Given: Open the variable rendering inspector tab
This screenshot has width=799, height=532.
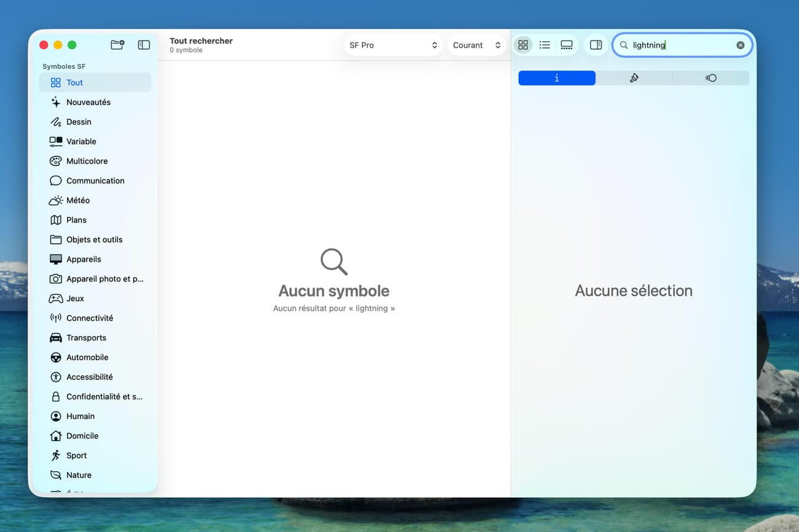Looking at the screenshot, I should tap(711, 77).
